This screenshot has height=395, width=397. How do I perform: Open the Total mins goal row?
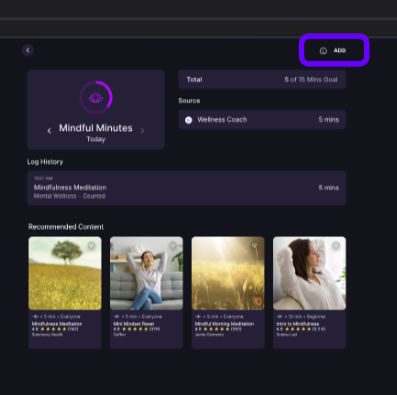pos(262,80)
